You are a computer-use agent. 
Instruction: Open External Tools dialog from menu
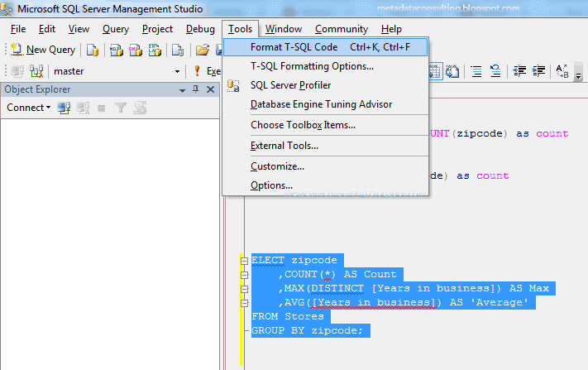tap(326, 146)
